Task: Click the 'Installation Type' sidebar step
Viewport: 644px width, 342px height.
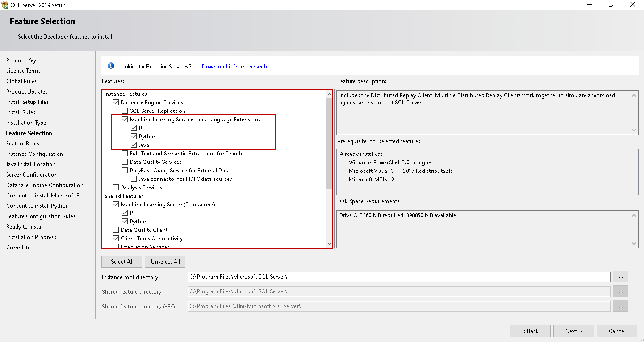Action: click(26, 123)
